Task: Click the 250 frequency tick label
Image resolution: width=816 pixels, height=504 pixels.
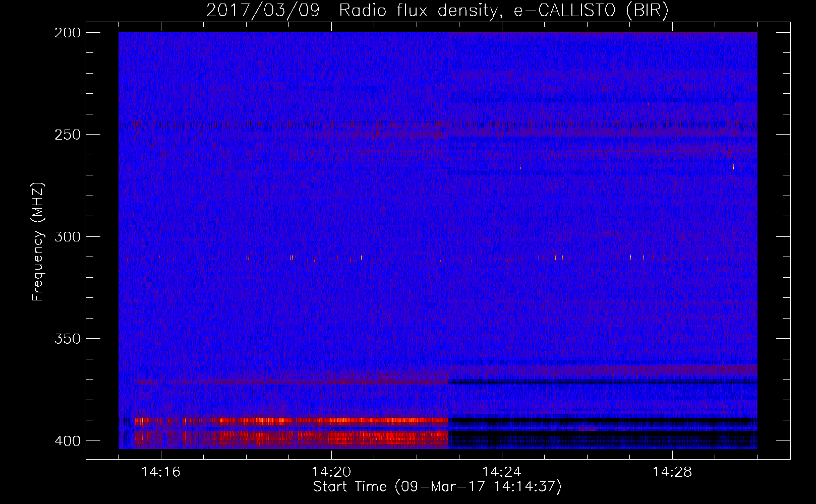Action: click(68, 135)
